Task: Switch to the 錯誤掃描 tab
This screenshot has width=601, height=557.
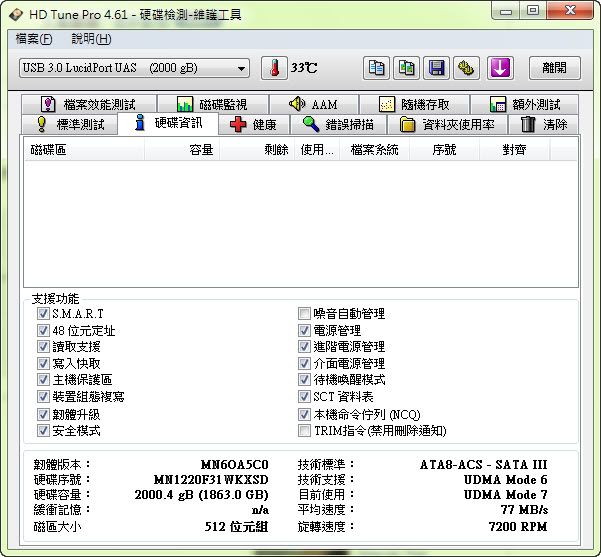Action: (338, 125)
